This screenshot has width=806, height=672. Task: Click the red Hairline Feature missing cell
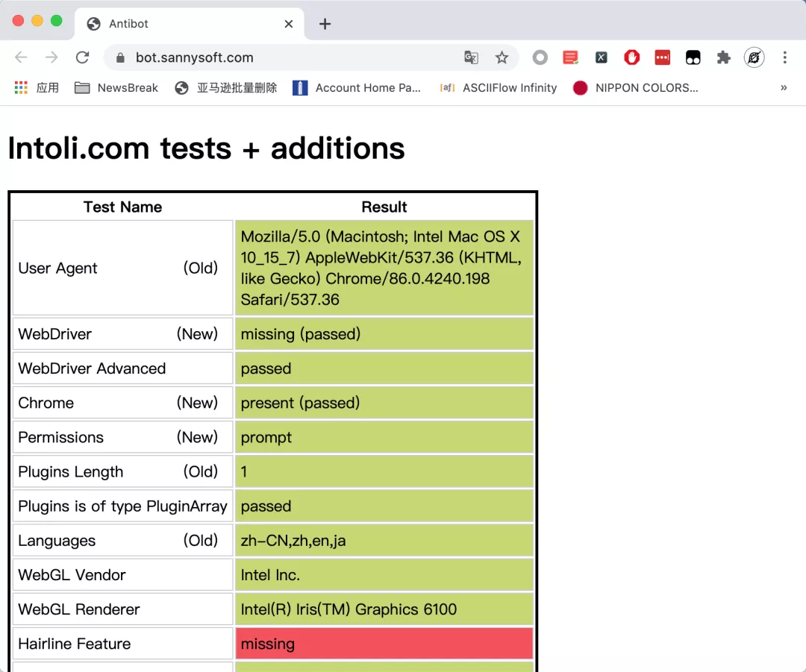coord(384,644)
